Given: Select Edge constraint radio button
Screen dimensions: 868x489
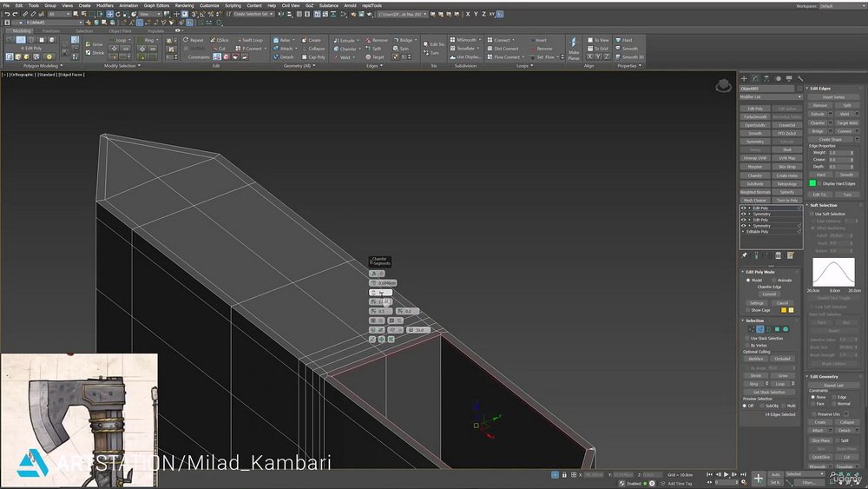Looking at the screenshot, I should (834, 397).
